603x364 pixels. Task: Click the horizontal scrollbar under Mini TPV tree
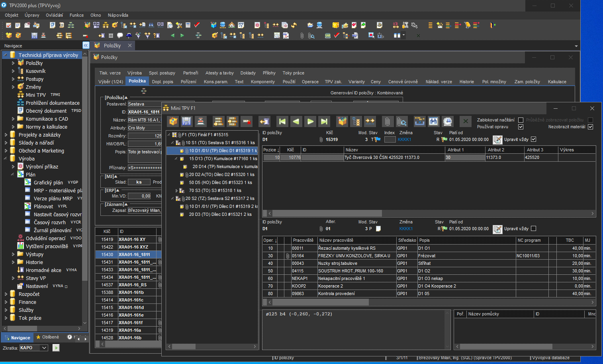pos(212,346)
